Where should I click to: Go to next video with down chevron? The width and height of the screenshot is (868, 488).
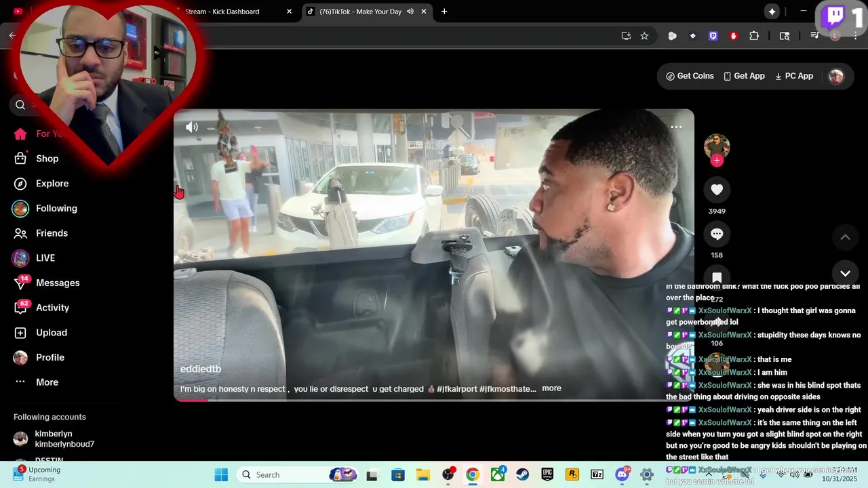coord(845,273)
